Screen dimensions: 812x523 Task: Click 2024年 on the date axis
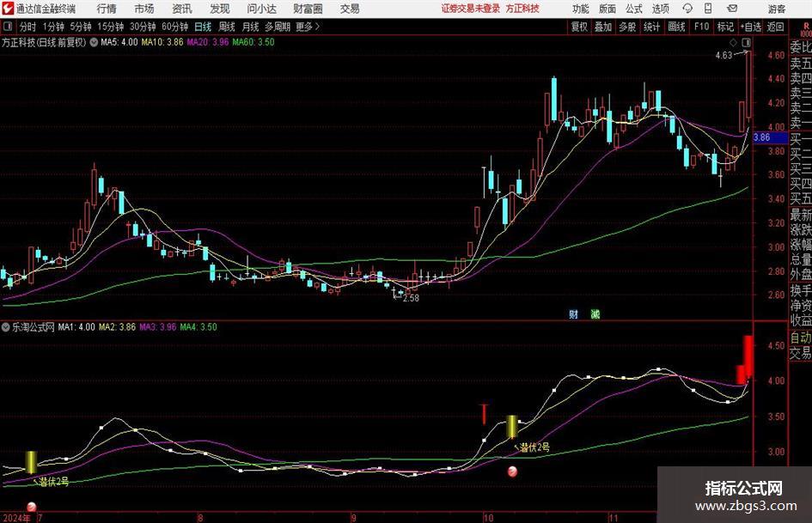(x=16, y=518)
